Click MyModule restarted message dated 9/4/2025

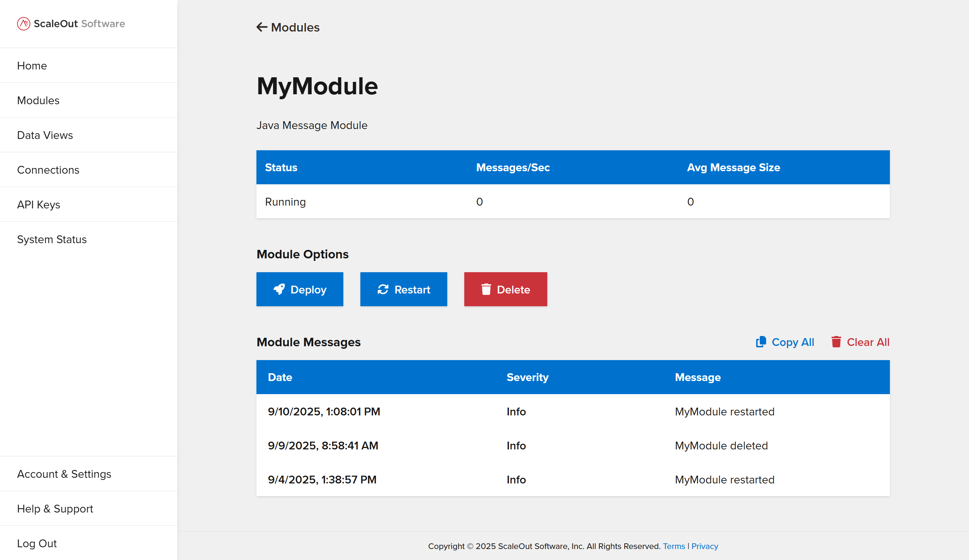tap(724, 480)
